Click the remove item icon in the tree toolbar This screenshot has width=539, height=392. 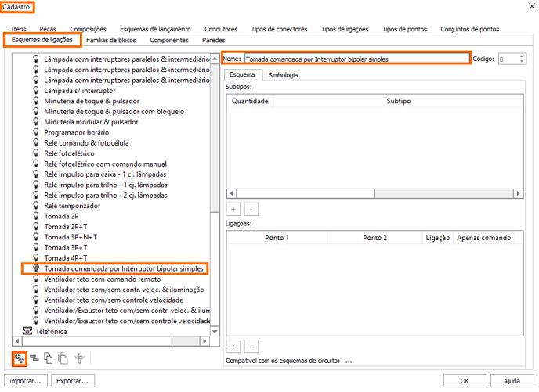[x=34, y=358]
